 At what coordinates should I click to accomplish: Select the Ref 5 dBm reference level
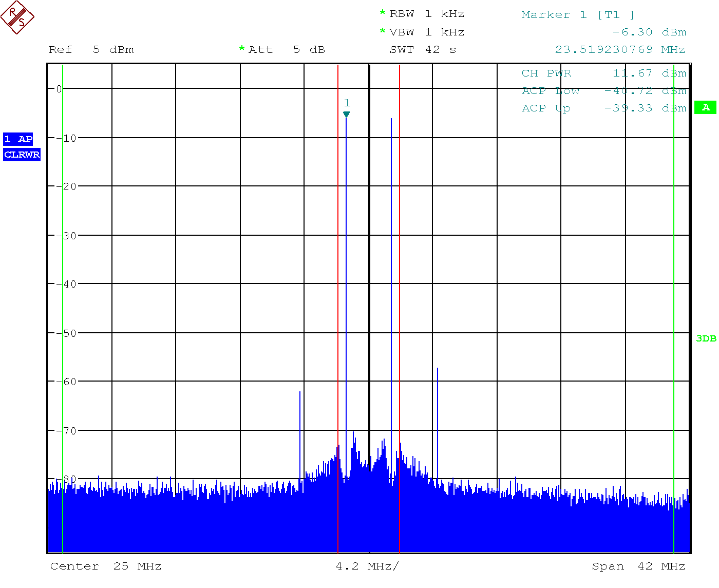click(91, 50)
